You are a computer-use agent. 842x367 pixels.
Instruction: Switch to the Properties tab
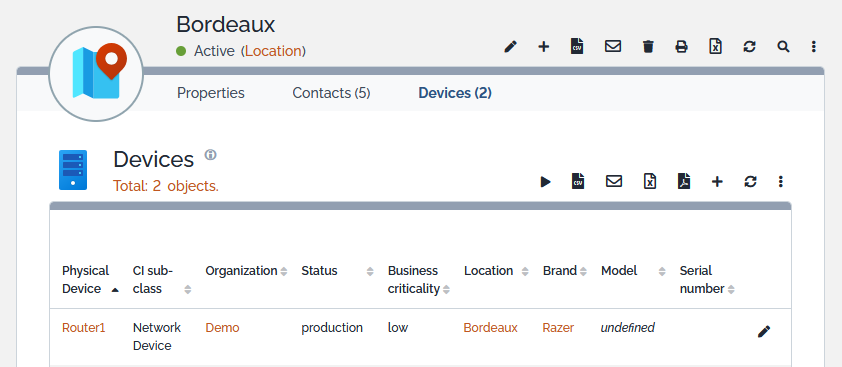[x=210, y=93]
